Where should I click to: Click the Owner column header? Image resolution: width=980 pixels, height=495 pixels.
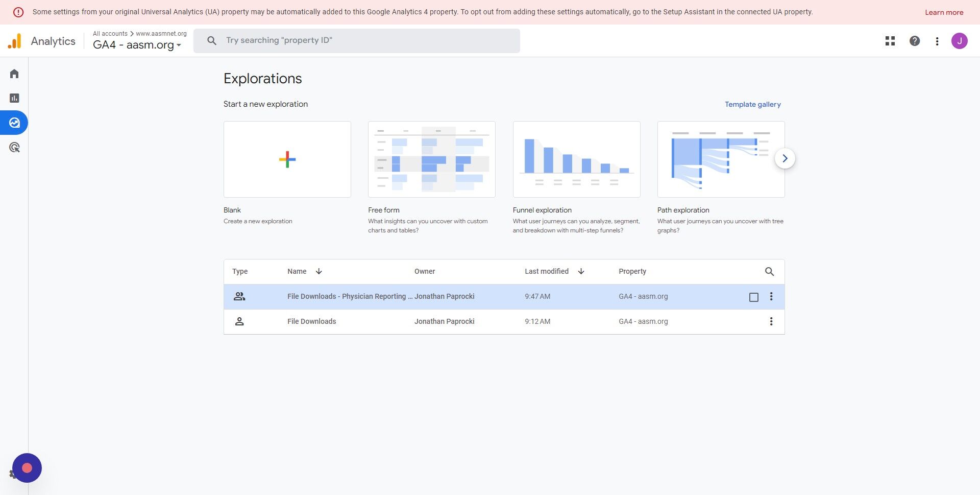point(425,271)
